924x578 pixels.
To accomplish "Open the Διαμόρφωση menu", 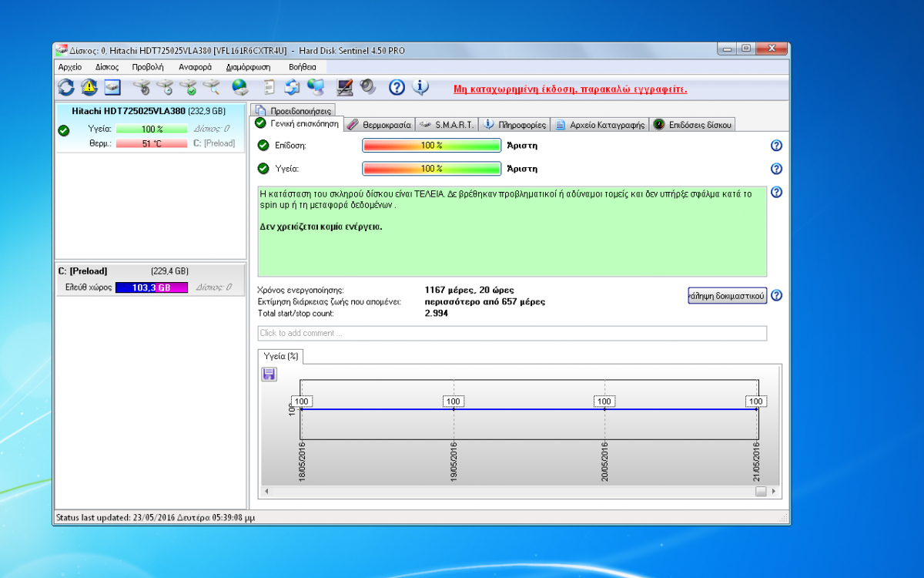I will [248, 67].
